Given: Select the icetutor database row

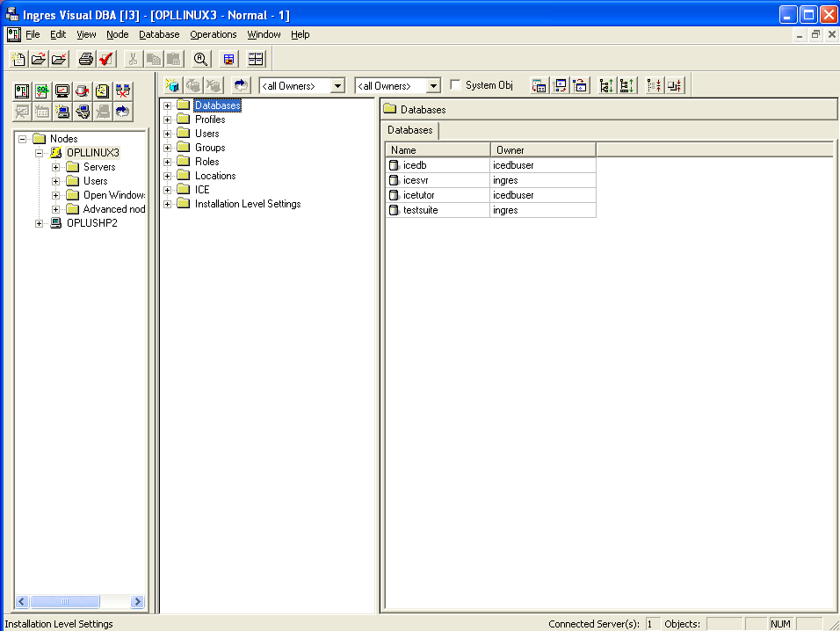Looking at the screenshot, I should point(490,195).
